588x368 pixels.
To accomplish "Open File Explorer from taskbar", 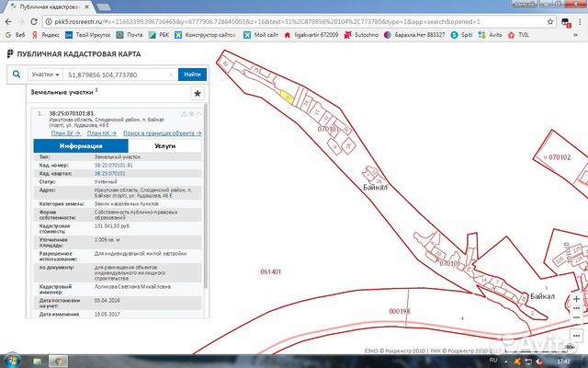I will pyautogui.click(x=37, y=362).
